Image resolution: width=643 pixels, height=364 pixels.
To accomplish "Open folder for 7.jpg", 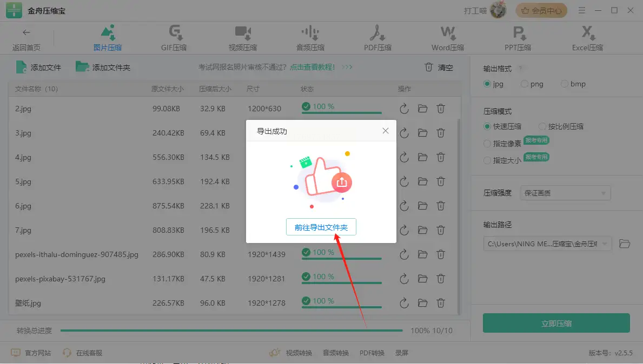I will 422,230.
